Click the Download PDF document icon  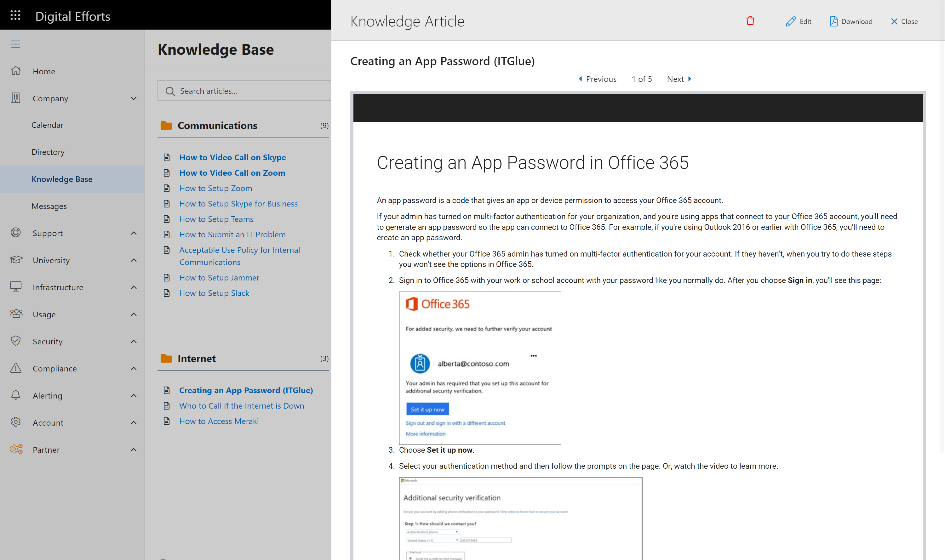tap(833, 21)
